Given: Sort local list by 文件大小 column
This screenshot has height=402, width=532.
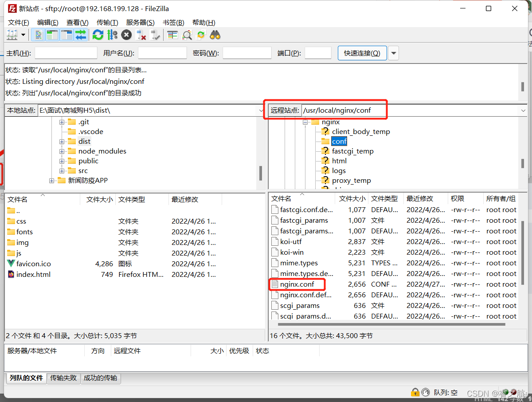Looking at the screenshot, I should [98, 199].
